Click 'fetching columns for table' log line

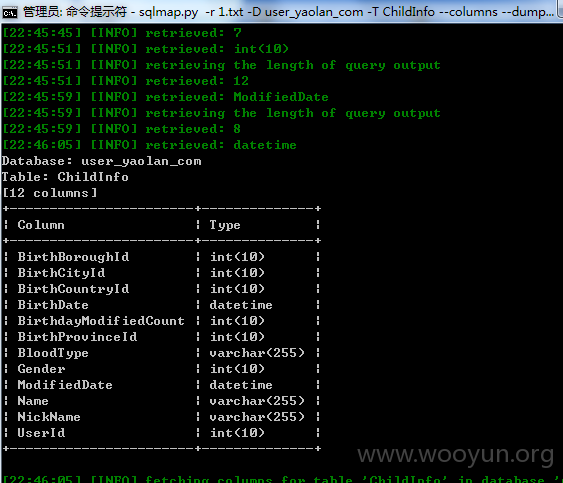(x=283, y=479)
